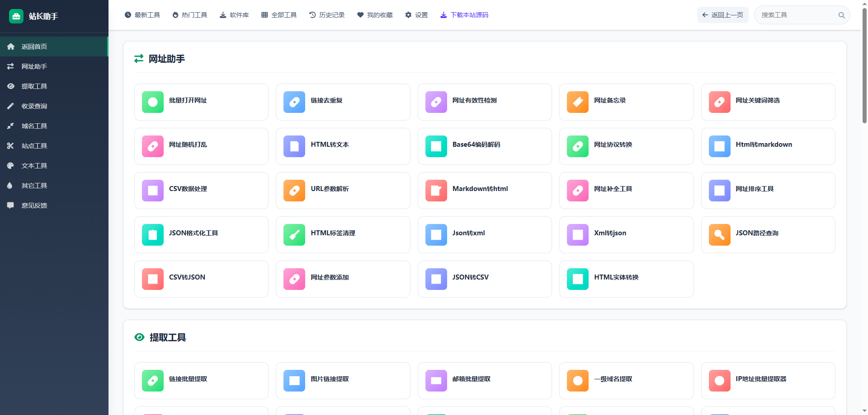The width and height of the screenshot is (868, 415).
Task: Click the orange JSON路径查询 magnifier icon
Action: tap(719, 235)
